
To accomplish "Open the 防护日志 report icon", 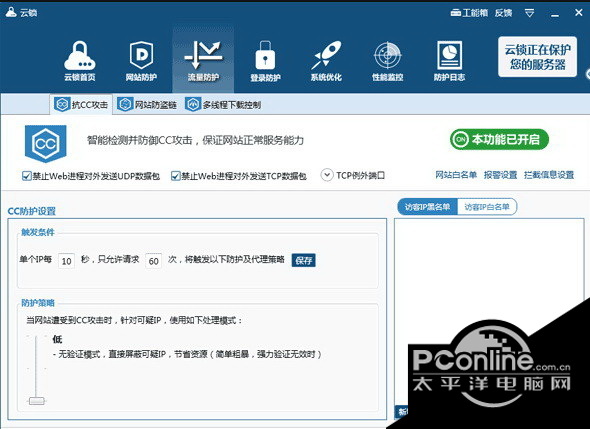I will tap(449, 60).
